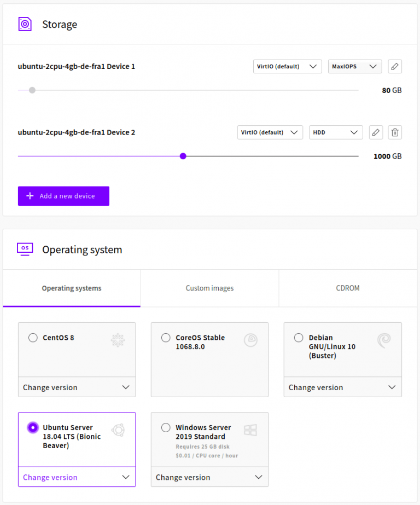
Task: Click the Add a new device button
Action: pos(63,196)
